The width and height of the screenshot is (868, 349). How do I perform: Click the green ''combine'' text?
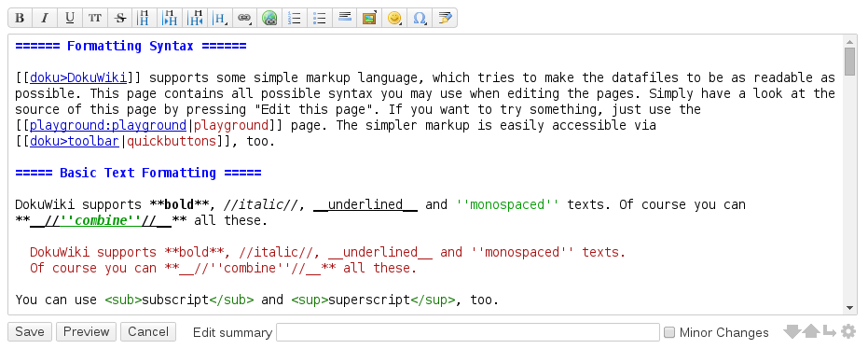pyautogui.click(x=101, y=220)
